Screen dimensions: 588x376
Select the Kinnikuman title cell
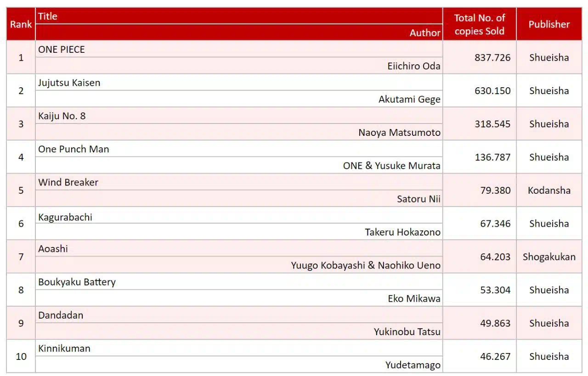pyautogui.click(x=239, y=348)
